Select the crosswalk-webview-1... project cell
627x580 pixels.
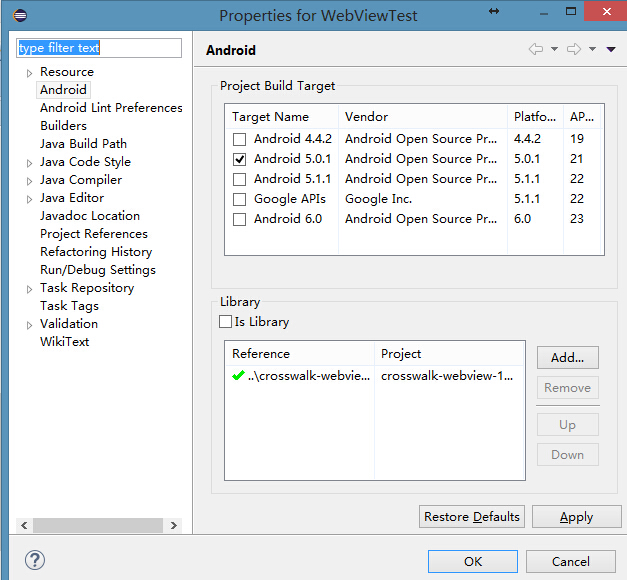pyautogui.click(x=447, y=376)
